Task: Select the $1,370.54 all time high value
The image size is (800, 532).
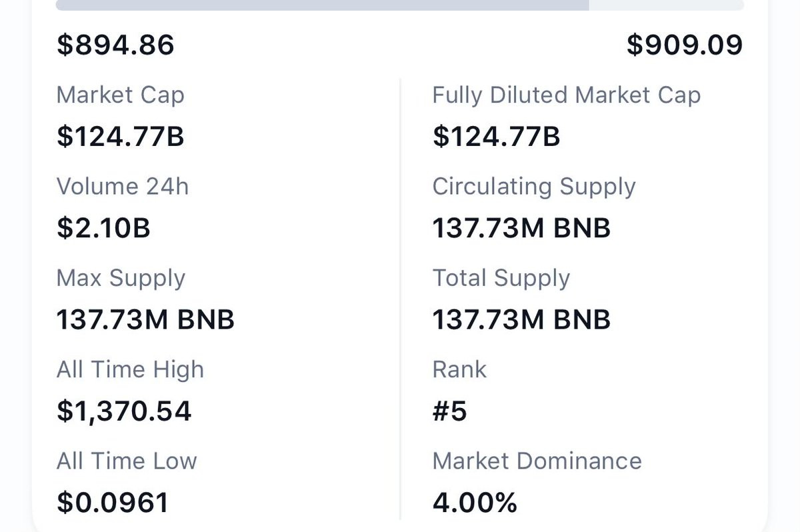Action: (x=124, y=411)
